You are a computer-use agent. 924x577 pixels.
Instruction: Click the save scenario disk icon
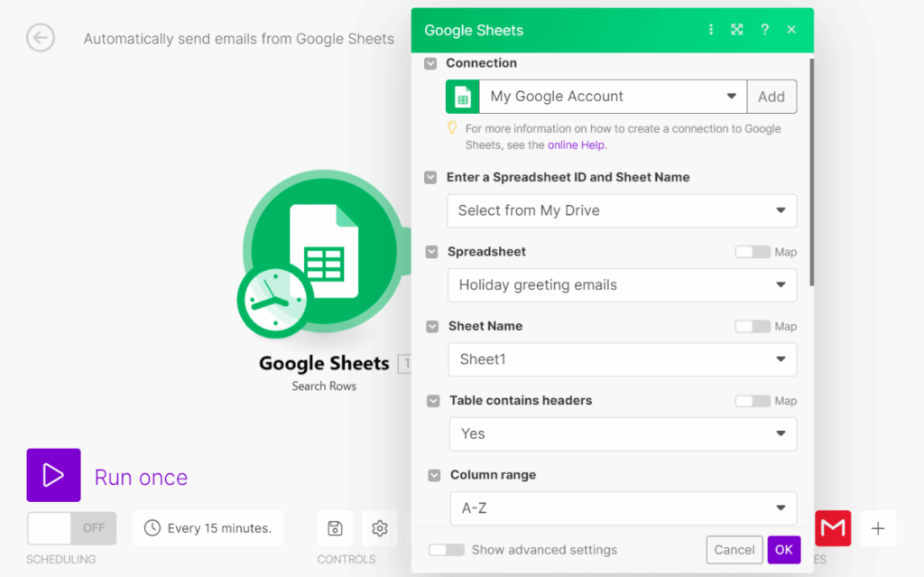335,528
